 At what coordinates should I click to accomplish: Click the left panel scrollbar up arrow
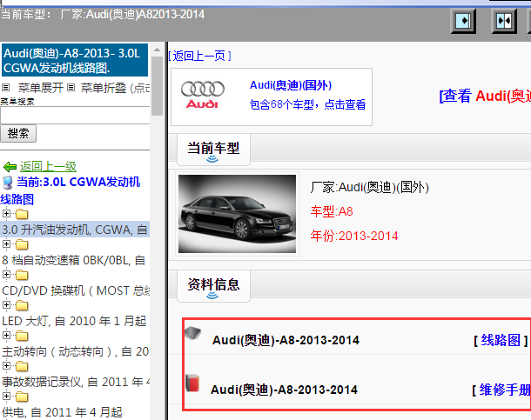[x=158, y=50]
